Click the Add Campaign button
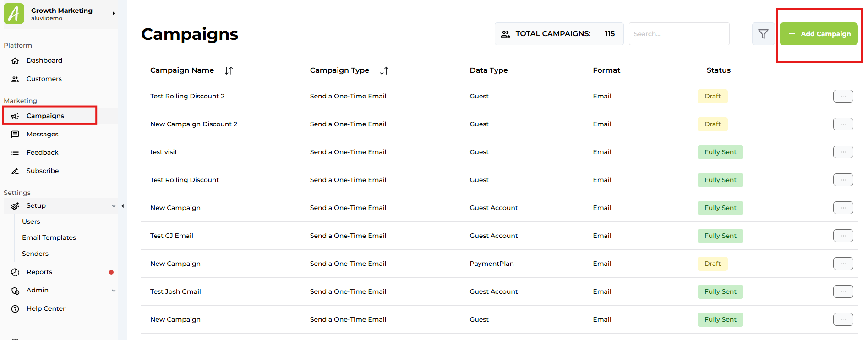The image size is (868, 340). coord(819,34)
